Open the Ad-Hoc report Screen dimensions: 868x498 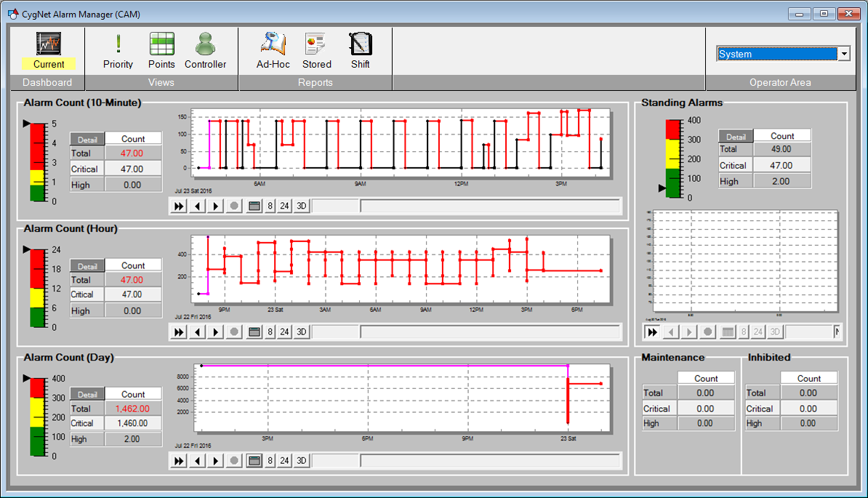(x=273, y=51)
